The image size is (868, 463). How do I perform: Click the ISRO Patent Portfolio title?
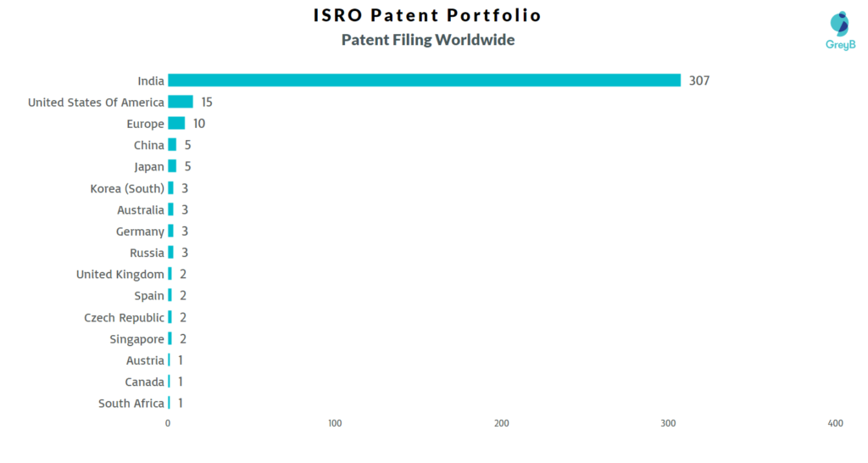point(427,15)
